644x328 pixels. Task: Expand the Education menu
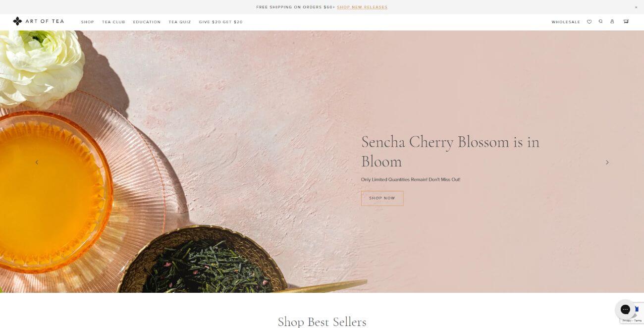pos(147,22)
